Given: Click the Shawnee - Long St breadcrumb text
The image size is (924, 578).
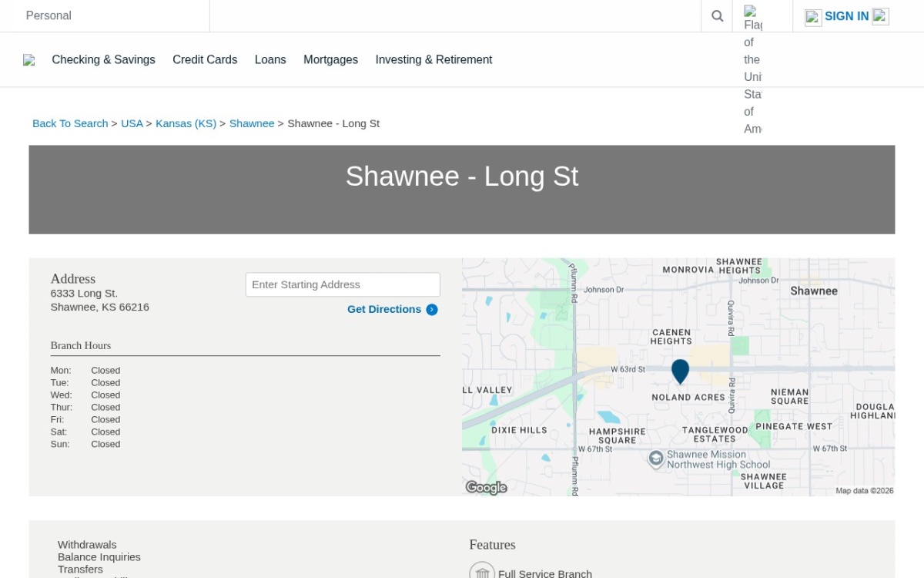Looking at the screenshot, I should (x=333, y=123).
